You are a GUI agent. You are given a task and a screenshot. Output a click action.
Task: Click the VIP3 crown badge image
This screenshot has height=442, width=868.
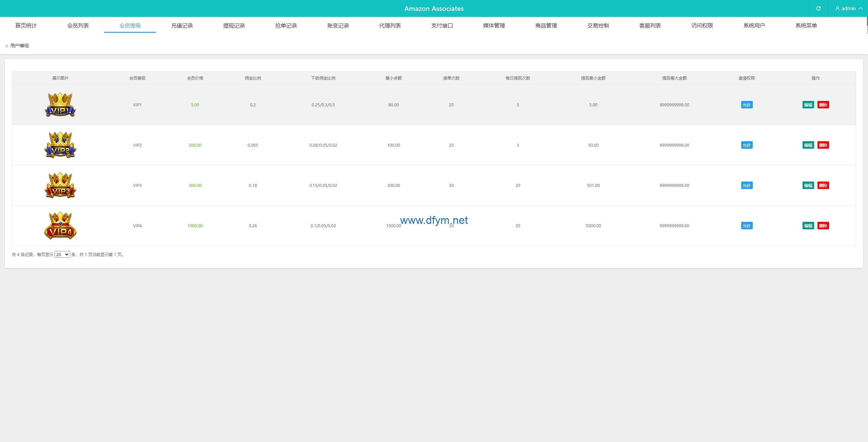click(60, 185)
